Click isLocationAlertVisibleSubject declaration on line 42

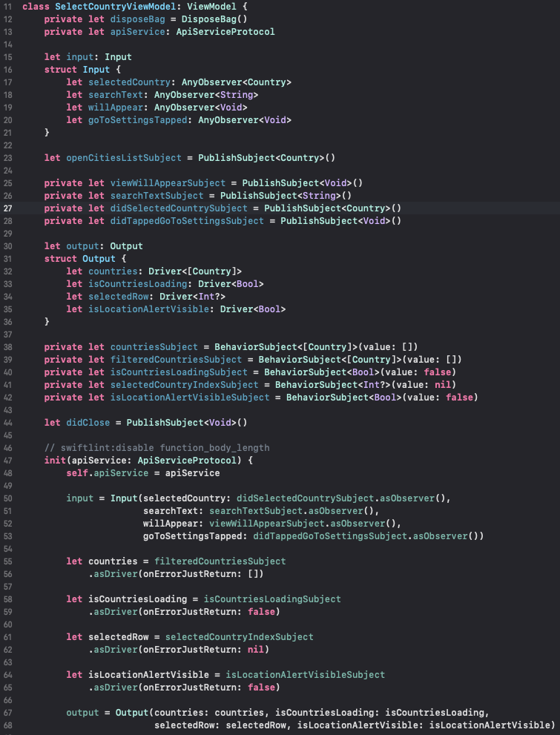(190, 398)
